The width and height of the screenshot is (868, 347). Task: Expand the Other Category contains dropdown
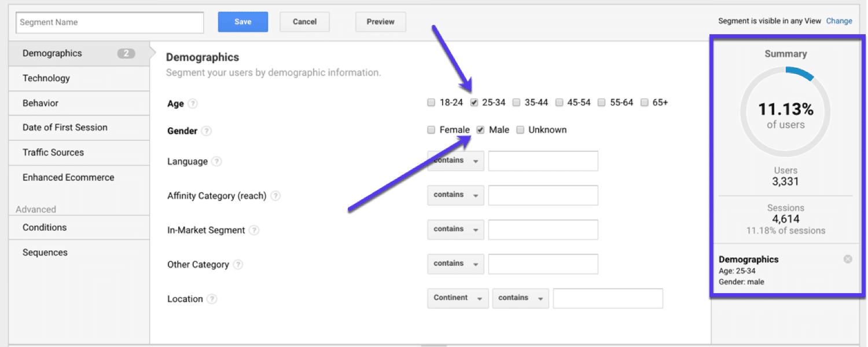[455, 264]
